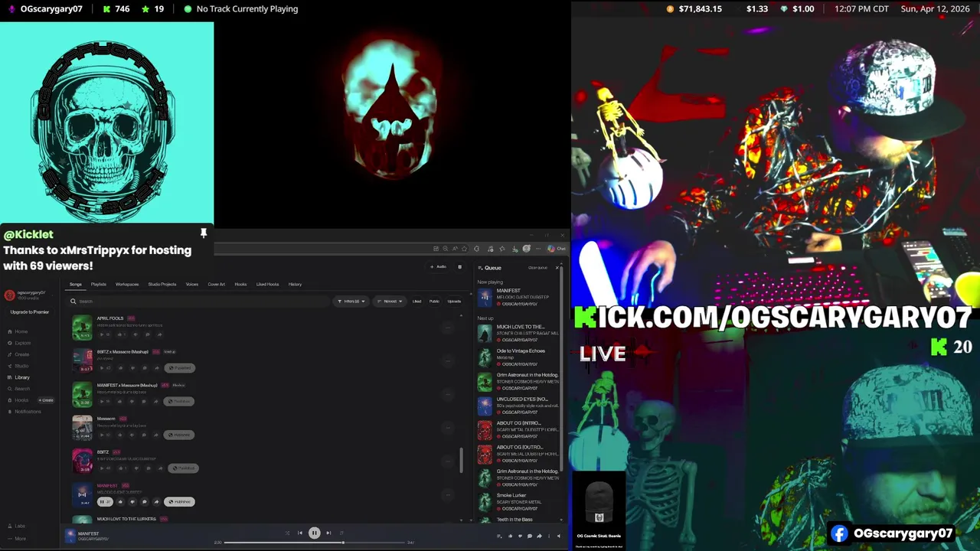Open Explore in the sidebar
The width and height of the screenshot is (980, 551).
tap(19, 343)
